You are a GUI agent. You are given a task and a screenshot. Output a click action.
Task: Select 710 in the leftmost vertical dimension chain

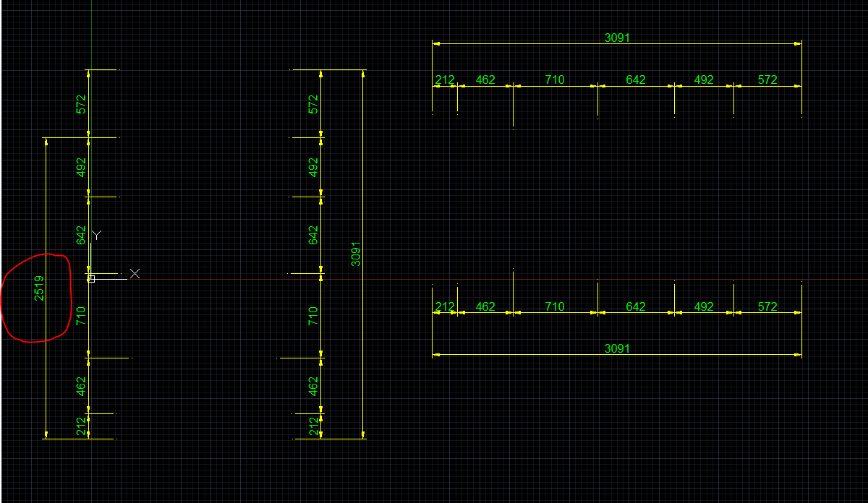click(x=81, y=316)
